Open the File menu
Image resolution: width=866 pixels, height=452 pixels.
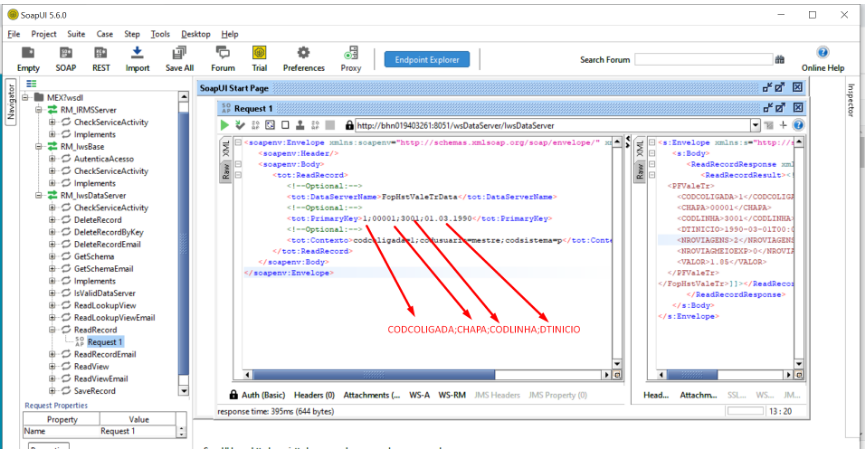point(14,34)
